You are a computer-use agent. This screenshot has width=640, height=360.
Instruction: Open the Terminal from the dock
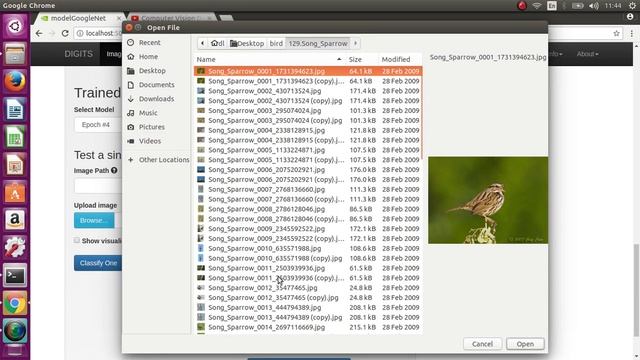point(15,276)
